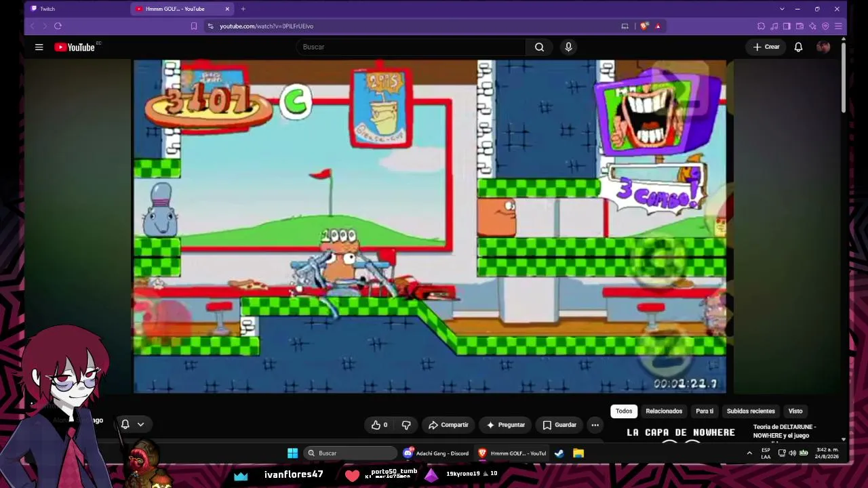View site information in the address bar

click(x=211, y=26)
